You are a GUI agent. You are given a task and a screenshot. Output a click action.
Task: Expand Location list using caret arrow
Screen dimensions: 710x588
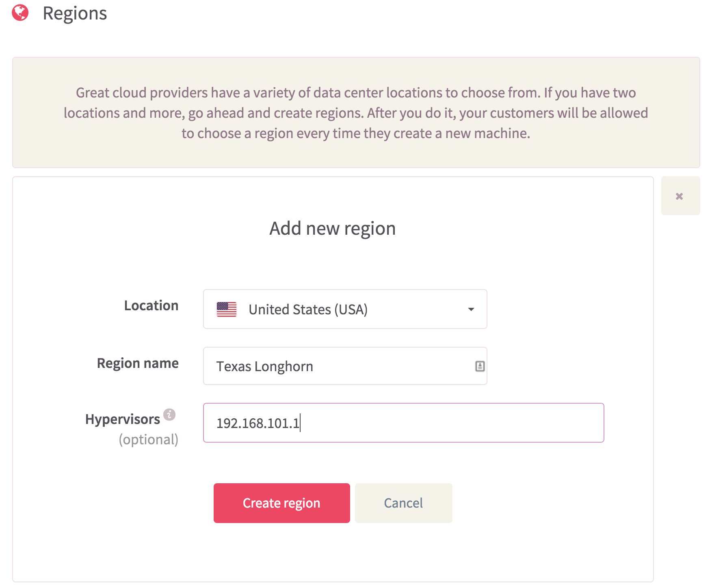point(471,309)
